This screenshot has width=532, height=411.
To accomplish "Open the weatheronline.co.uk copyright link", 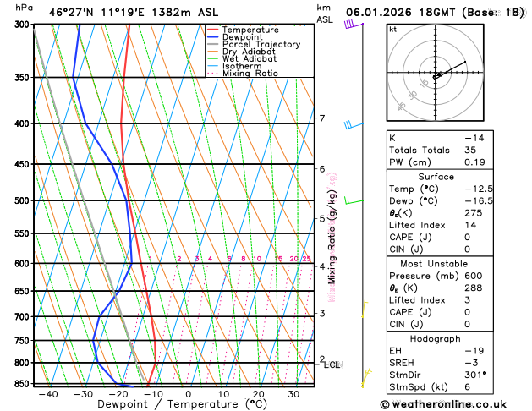I will pos(443,404).
